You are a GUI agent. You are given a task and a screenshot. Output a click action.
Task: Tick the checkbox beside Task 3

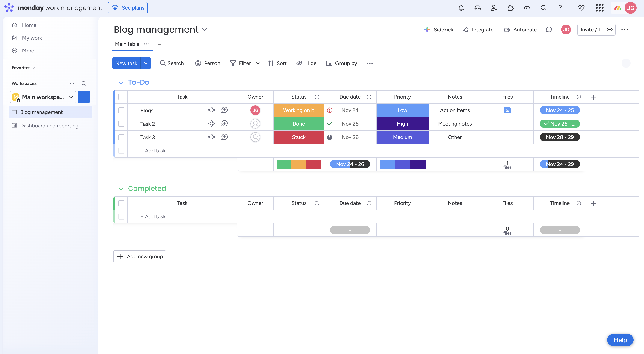click(122, 137)
